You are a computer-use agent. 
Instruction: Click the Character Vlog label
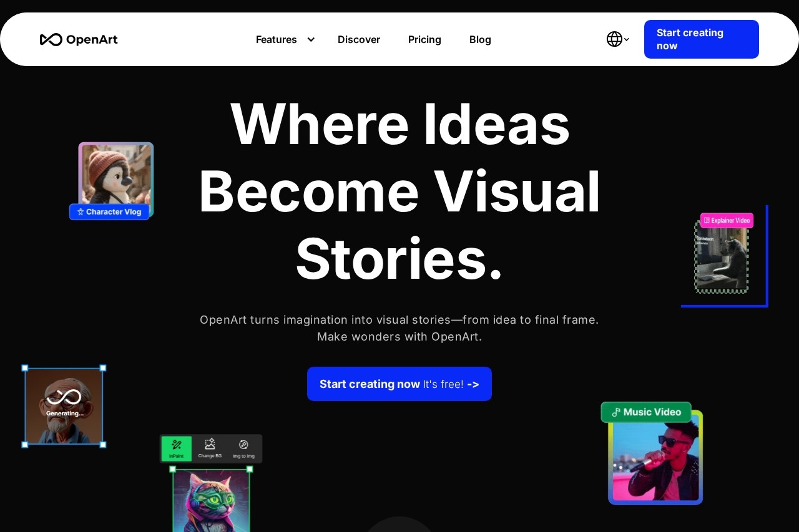pos(109,212)
